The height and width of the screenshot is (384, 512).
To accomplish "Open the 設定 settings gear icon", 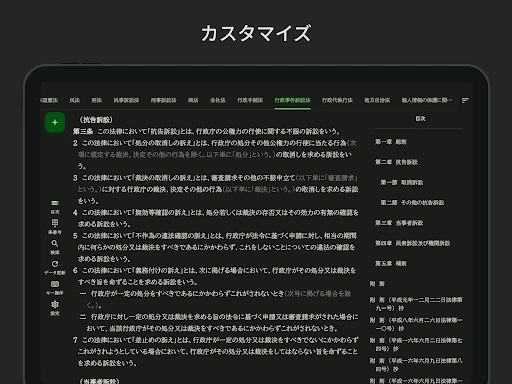I will click(x=55, y=308).
